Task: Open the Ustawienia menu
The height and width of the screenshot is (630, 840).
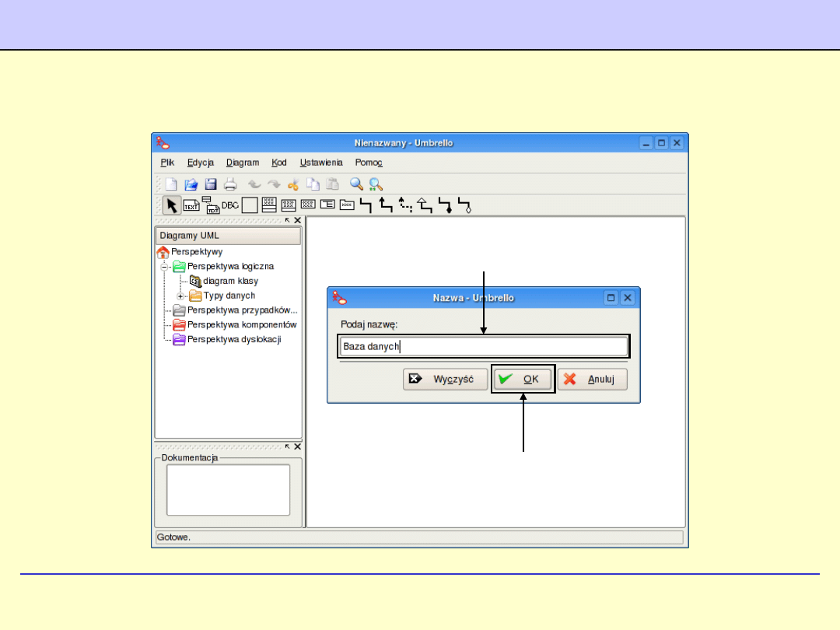Action: (321, 163)
